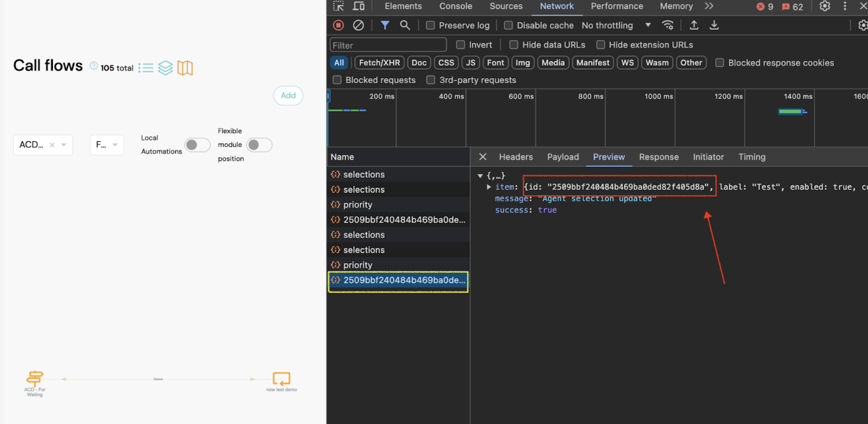The height and width of the screenshot is (424, 868).
Task: Filter requests by Manifest
Action: pyautogui.click(x=593, y=63)
